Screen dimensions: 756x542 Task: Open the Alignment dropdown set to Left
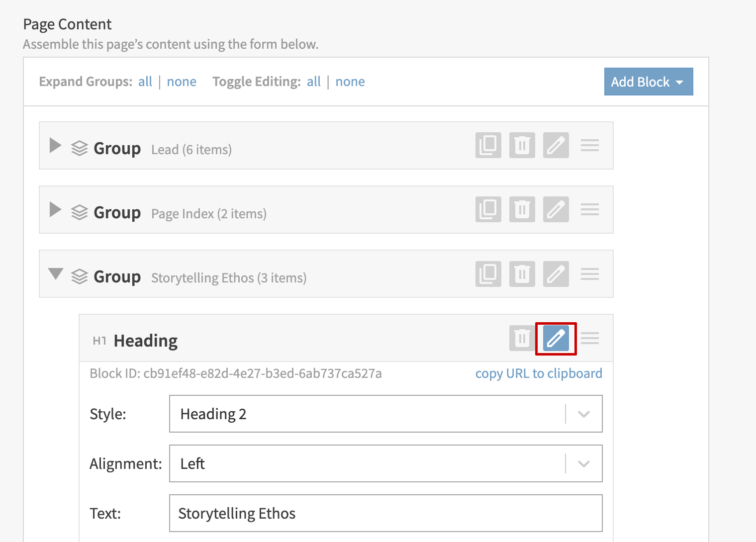tap(385, 463)
